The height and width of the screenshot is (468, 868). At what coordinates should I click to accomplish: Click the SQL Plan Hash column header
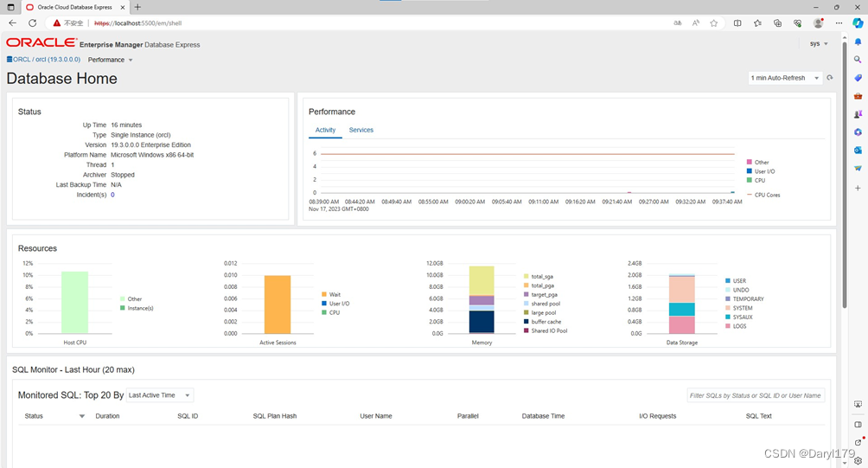(275, 416)
